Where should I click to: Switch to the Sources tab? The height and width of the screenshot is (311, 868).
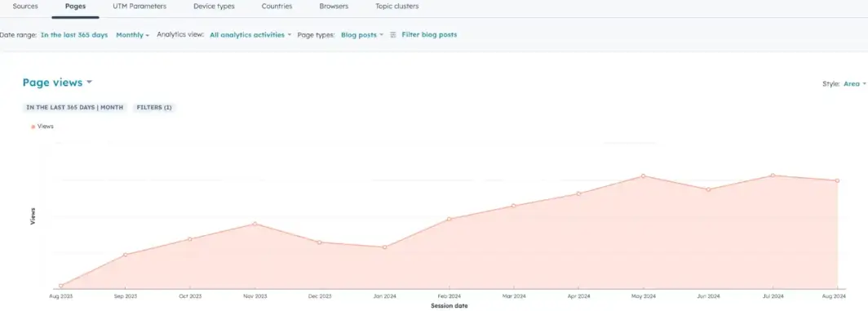(25, 7)
